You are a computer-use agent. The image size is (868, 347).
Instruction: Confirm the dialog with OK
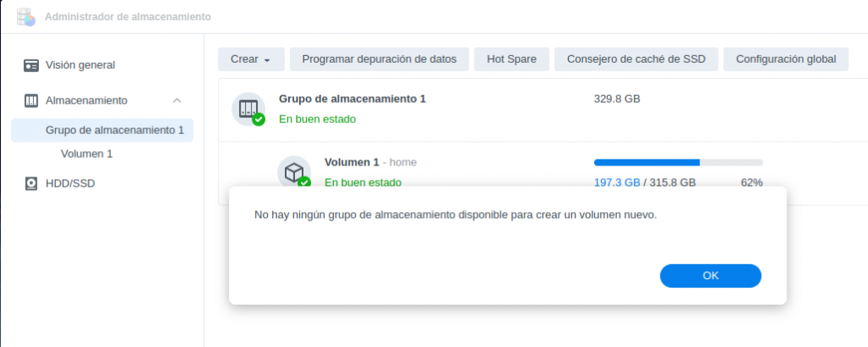click(x=710, y=276)
